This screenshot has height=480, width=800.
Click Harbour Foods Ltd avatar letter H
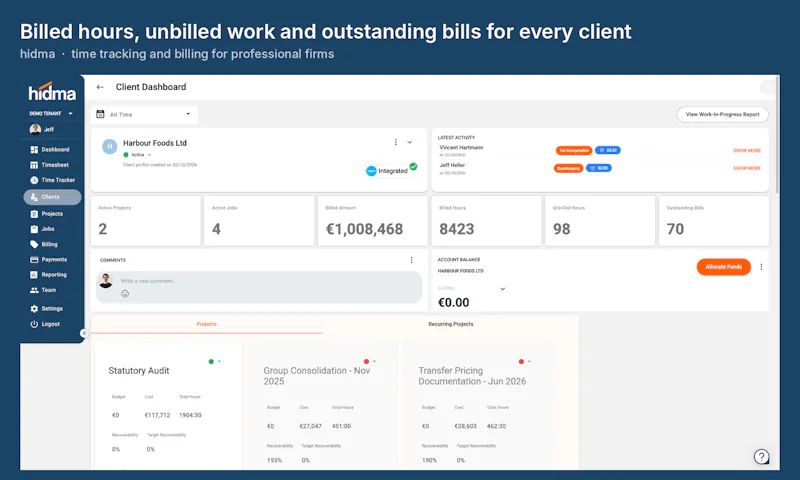[x=110, y=146]
